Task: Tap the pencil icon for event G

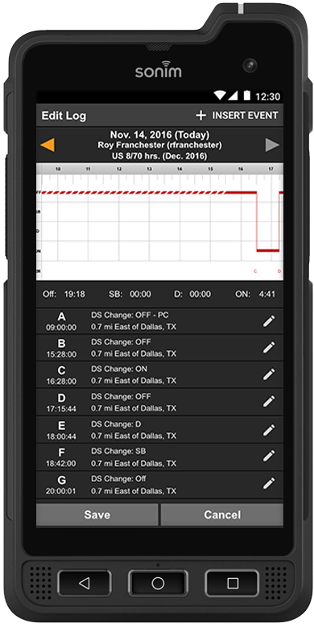Action: pyautogui.click(x=269, y=484)
